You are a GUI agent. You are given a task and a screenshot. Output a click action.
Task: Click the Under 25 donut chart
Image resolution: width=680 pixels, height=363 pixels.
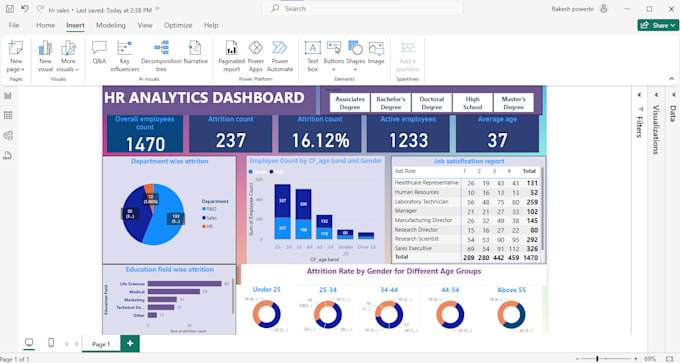click(x=266, y=314)
